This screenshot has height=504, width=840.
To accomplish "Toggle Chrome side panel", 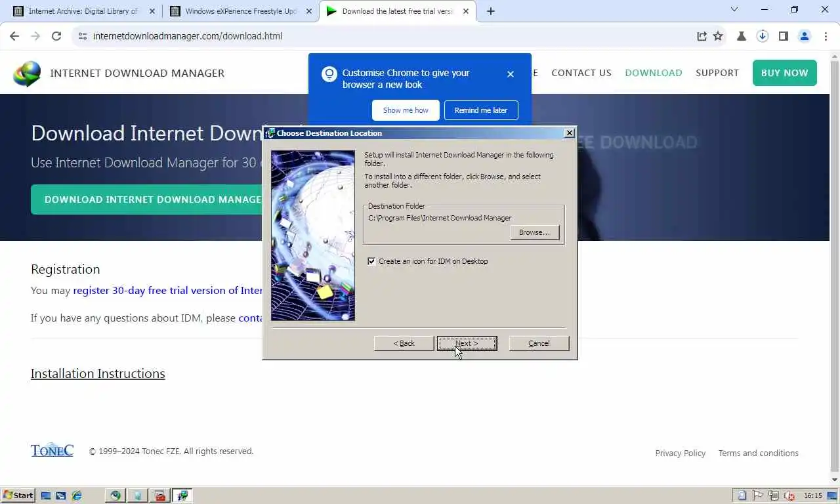I will click(784, 36).
